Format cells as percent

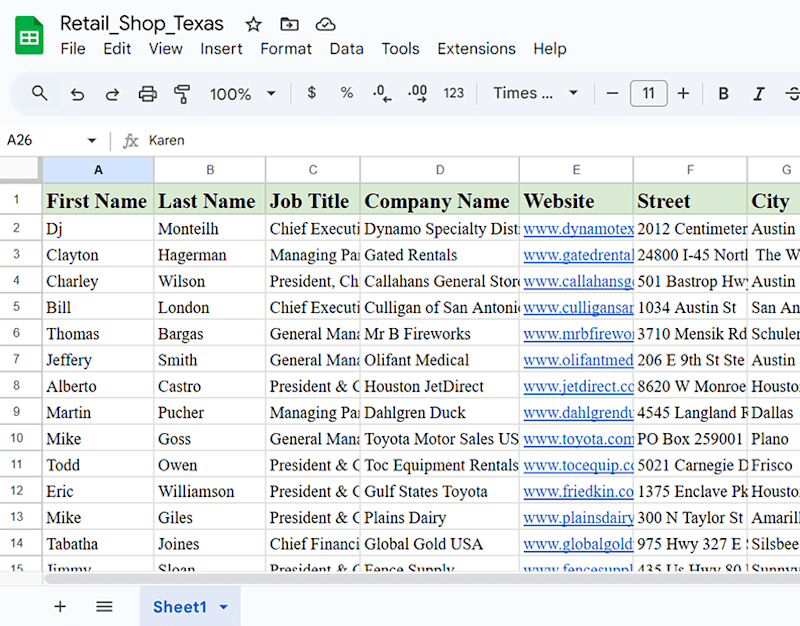click(x=346, y=93)
